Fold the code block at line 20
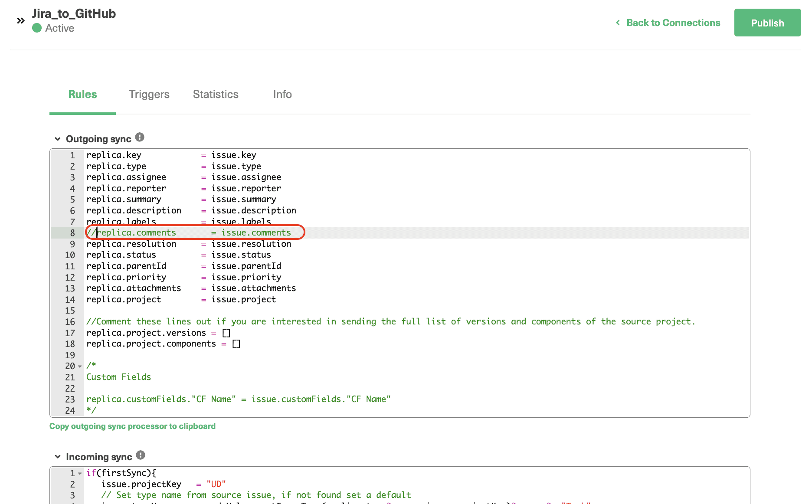 [79, 366]
